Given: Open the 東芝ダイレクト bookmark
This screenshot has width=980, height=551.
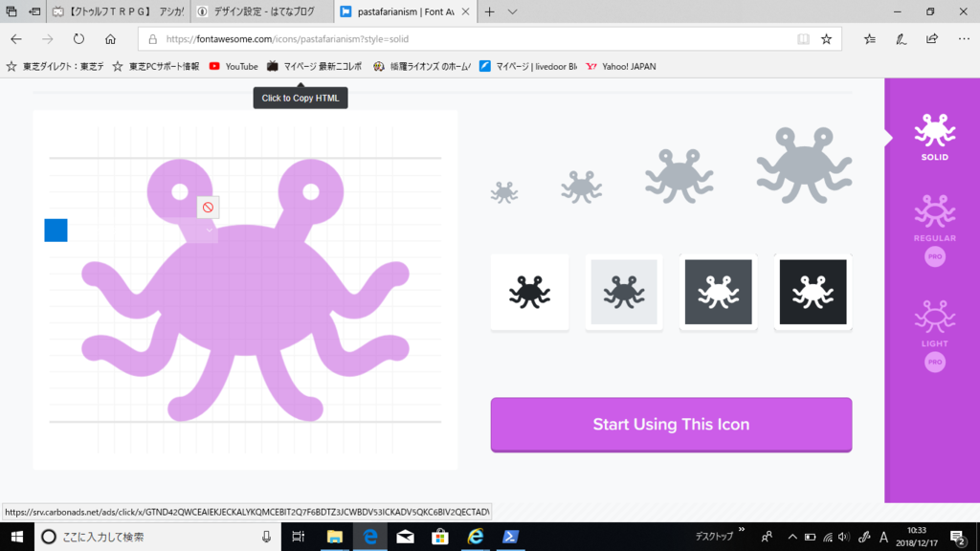Looking at the screenshot, I should coord(55,66).
